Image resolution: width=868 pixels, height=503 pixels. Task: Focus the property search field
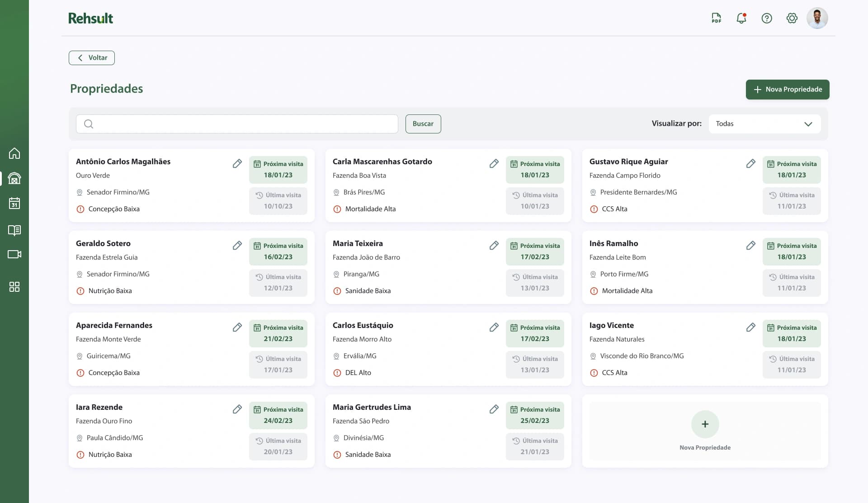pos(237,124)
